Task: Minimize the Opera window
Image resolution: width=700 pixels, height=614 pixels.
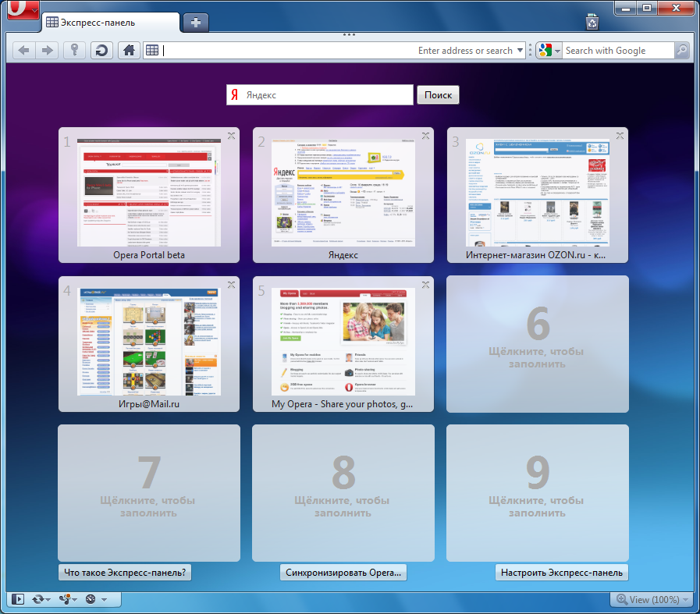Action: pos(626,8)
